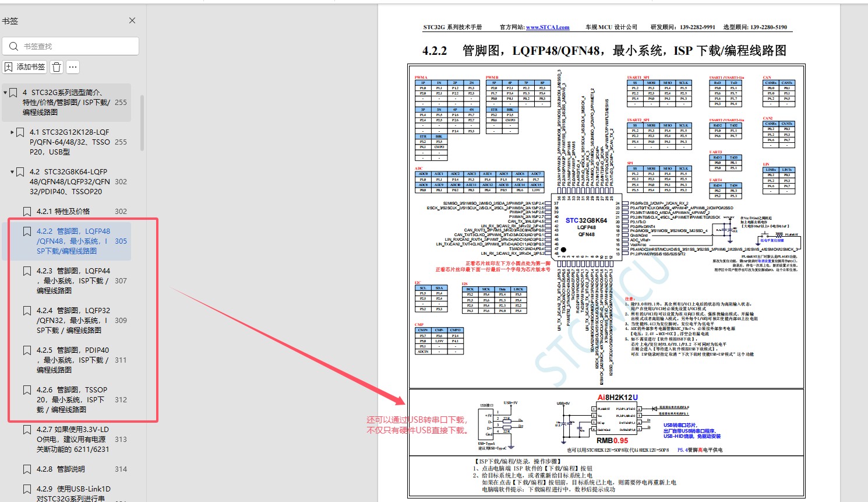
Task: Open bookmark 4.2.5 管脚图 PDIP40
Action: [73, 360]
